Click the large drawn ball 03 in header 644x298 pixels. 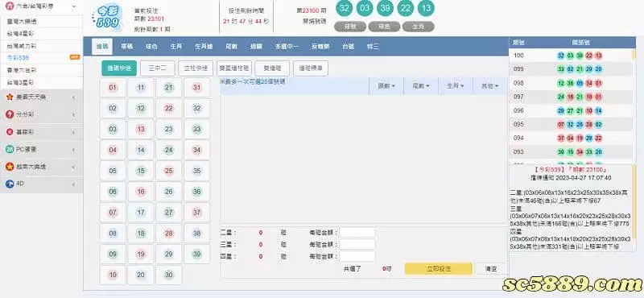coord(365,8)
